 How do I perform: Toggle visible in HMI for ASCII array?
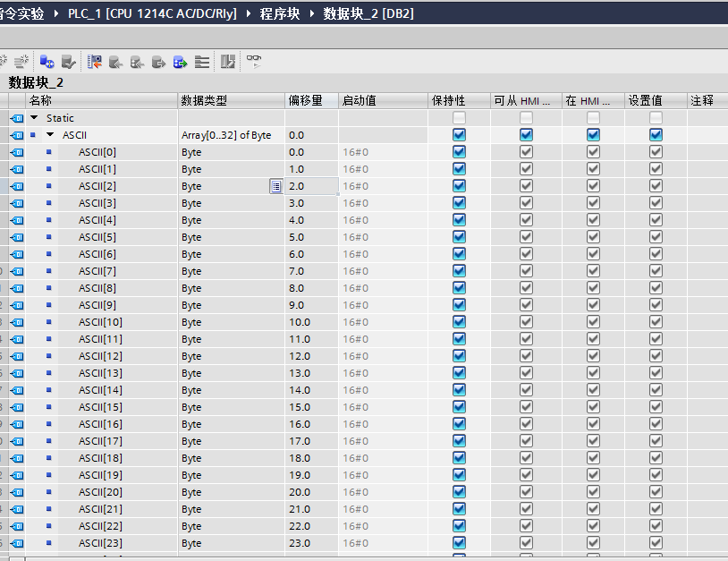pos(593,135)
